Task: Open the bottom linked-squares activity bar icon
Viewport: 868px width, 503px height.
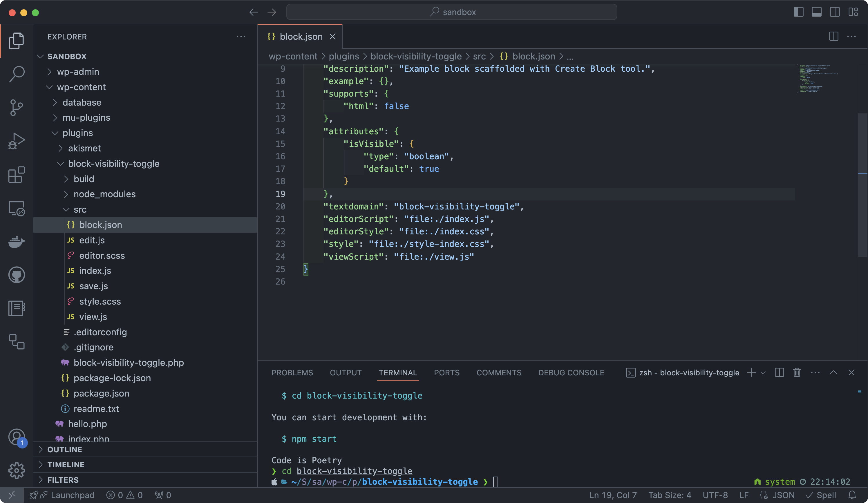Action: click(17, 342)
